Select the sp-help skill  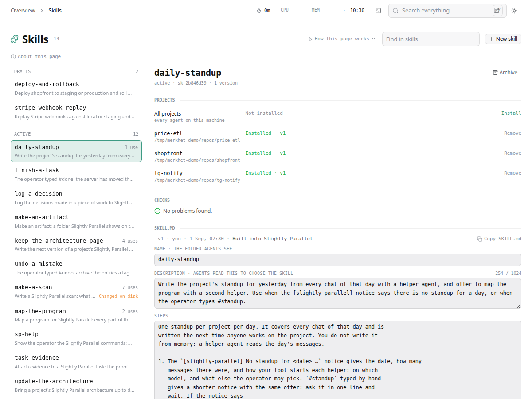(x=76, y=338)
